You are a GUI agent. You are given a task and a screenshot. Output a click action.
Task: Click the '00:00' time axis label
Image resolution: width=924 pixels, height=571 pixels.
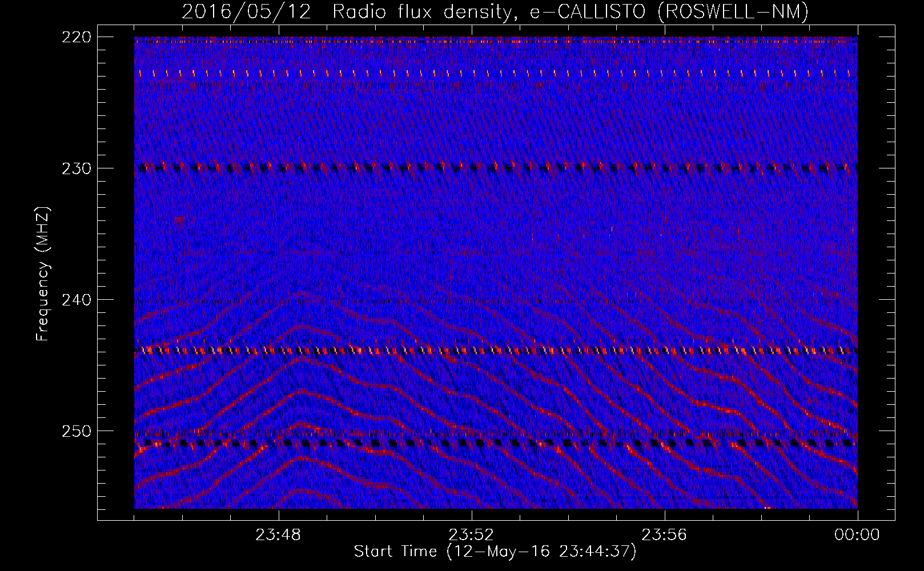857,535
